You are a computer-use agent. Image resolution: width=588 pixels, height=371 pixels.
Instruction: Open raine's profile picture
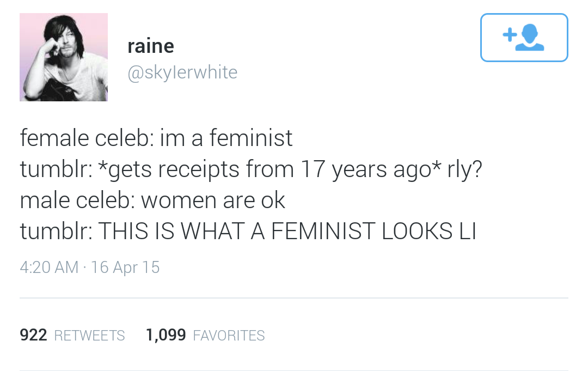pos(64,57)
